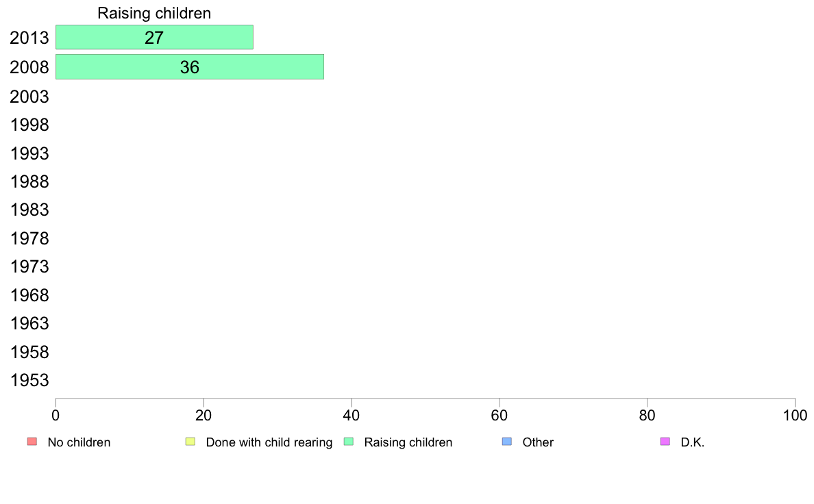Click the D.K. legend label

693,442
